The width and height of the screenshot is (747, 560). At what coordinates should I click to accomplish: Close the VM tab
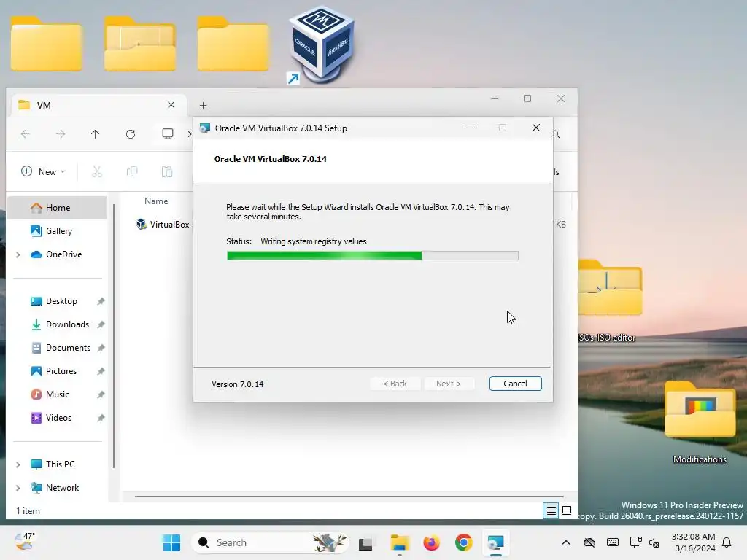tap(171, 105)
